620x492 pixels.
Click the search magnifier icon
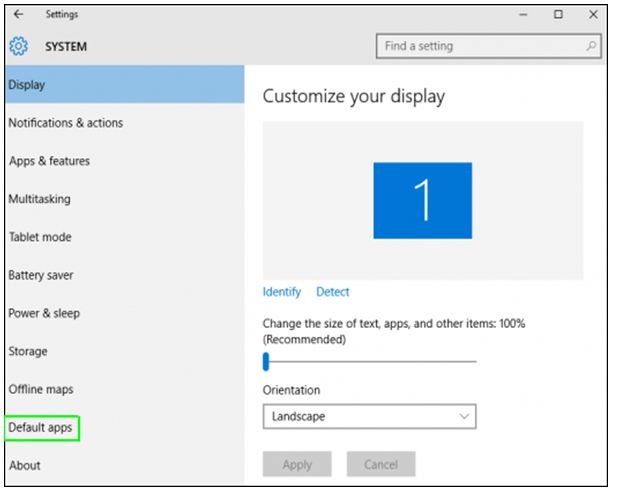click(x=591, y=46)
